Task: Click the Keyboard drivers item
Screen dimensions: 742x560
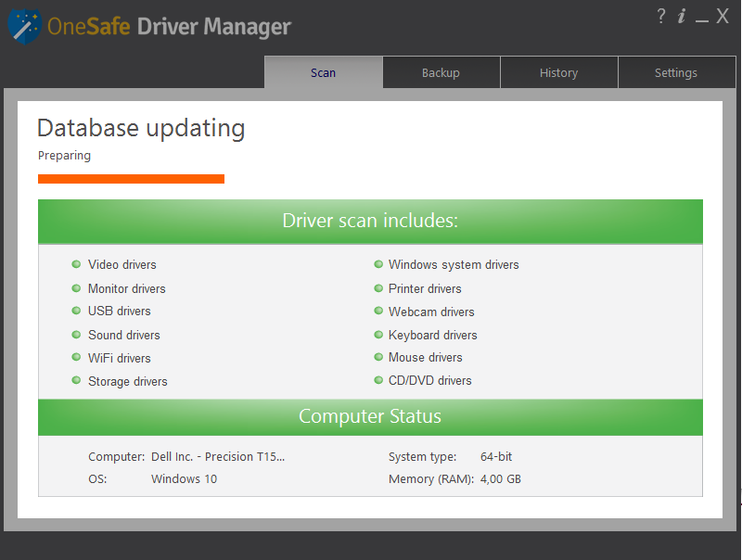Action: [433, 335]
